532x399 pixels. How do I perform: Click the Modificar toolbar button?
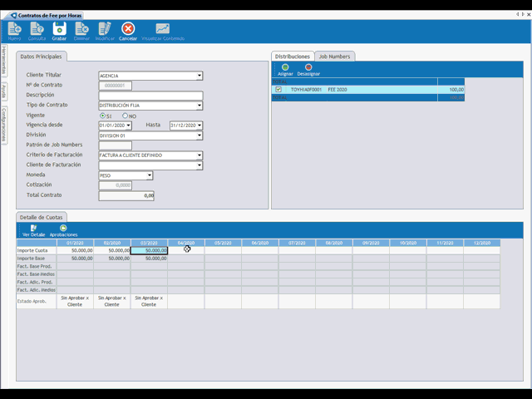[x=105, y=30]
